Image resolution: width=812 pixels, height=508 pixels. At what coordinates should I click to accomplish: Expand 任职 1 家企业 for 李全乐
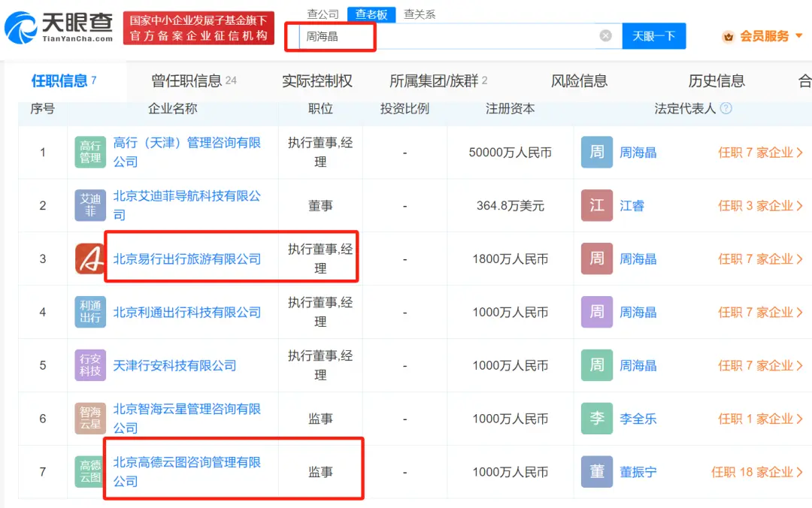(760, 419)
